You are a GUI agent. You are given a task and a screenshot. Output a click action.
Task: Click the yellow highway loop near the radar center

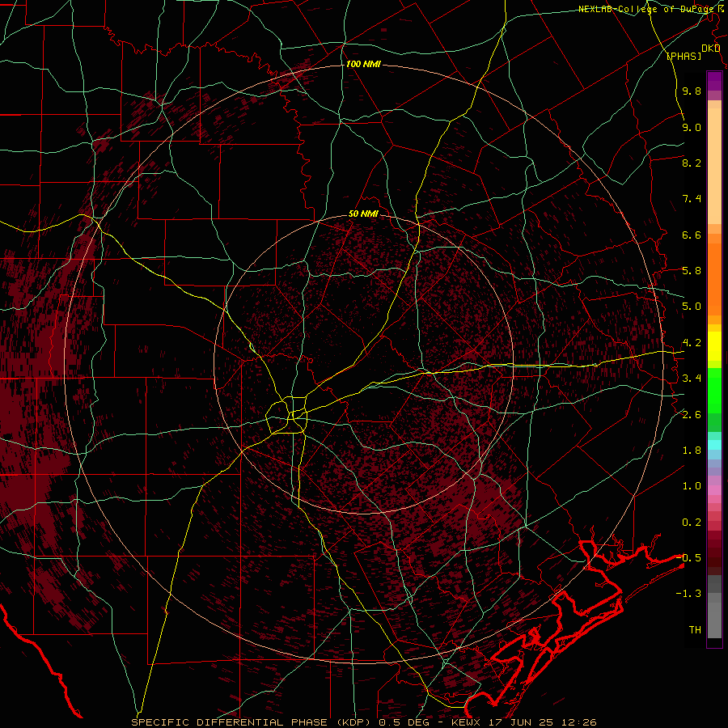click(287, 415)
